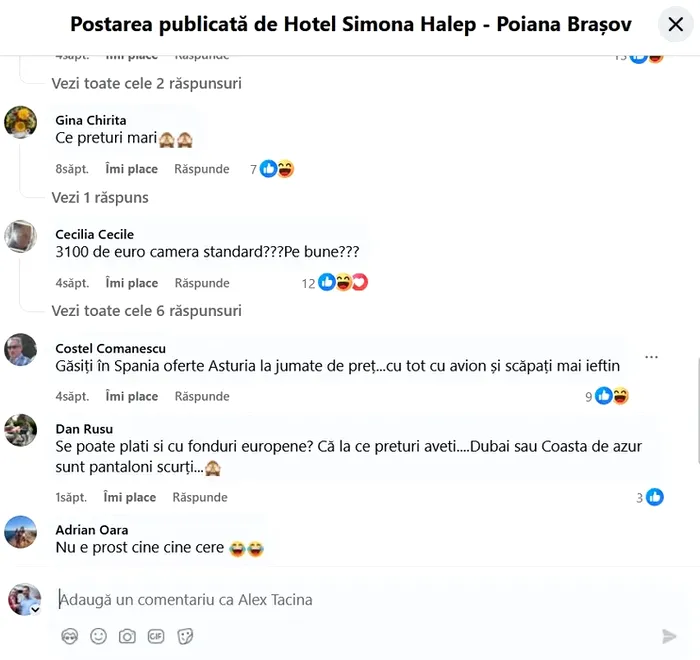The height and width of the screenshot is (660, 700).
Task: Click the send comment arrow icon
Action: pos(669,636)
